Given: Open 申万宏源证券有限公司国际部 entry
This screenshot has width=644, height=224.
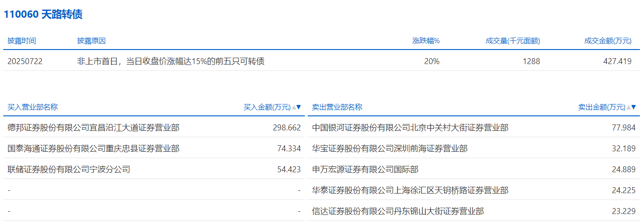Looking at the screenshot, I should pos(365,169).
